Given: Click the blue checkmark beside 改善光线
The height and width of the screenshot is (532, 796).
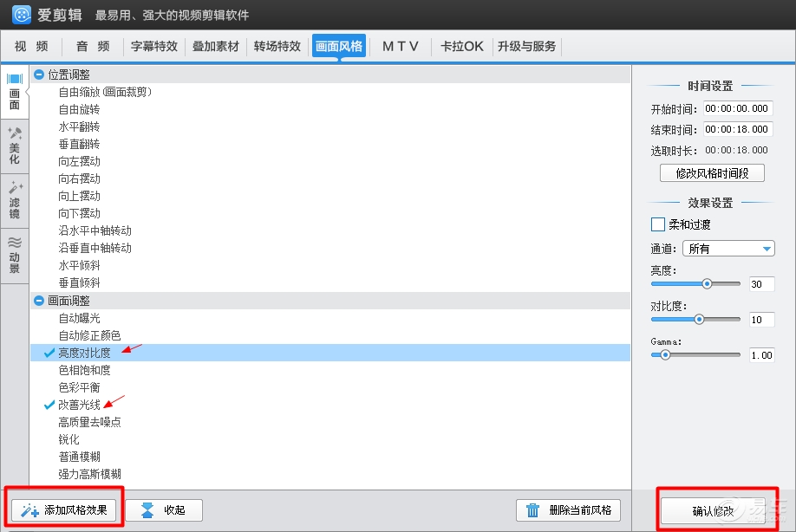Looking at the screenshot, I should (49, 405).
